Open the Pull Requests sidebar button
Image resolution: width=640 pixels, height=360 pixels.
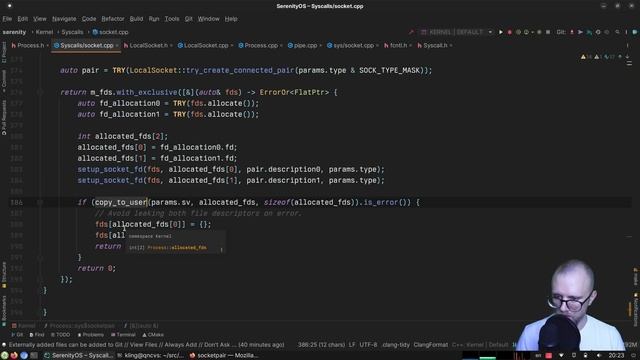coord(4,118)
